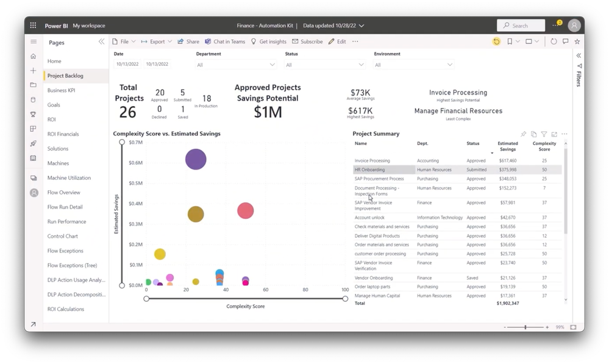Click the bookmark icon in toolbar
Screen dimensions: 609x364
coord(510,41)
